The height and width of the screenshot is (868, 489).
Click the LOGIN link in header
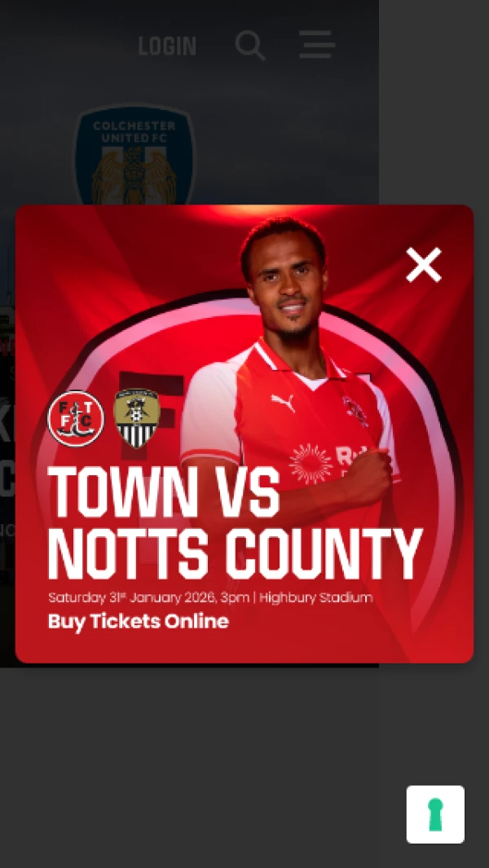tap(167, 46)
